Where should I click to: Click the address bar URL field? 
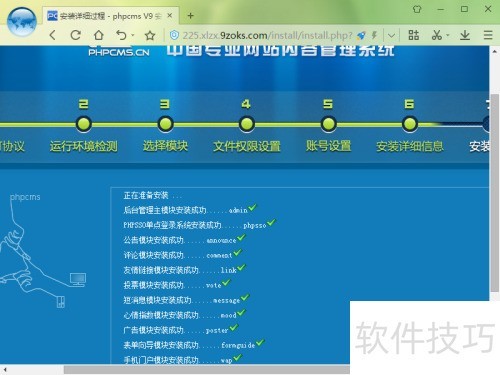[267, 35]
